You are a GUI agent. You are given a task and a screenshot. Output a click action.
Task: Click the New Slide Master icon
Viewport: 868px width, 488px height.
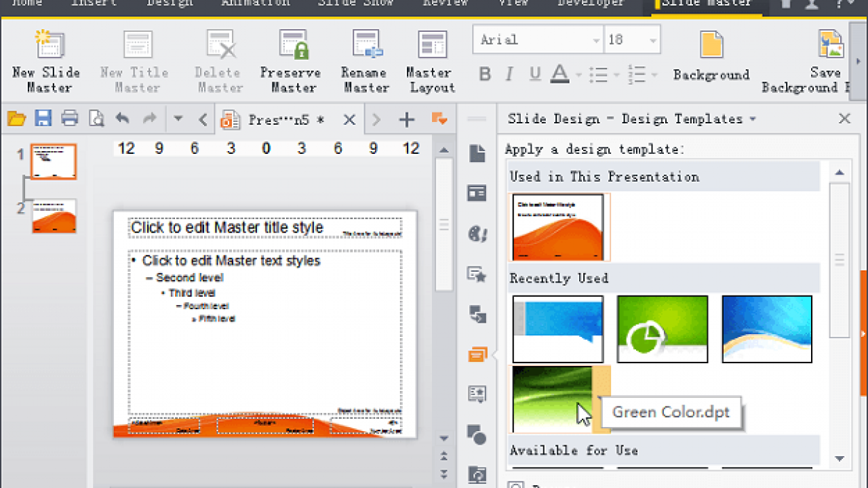pos(49,44)
